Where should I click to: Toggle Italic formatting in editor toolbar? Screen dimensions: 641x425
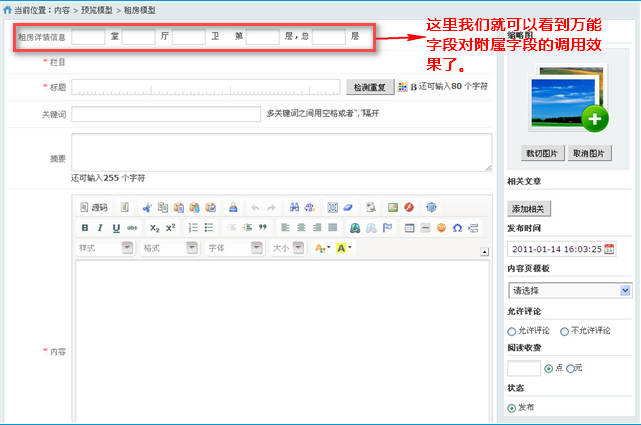100,228
